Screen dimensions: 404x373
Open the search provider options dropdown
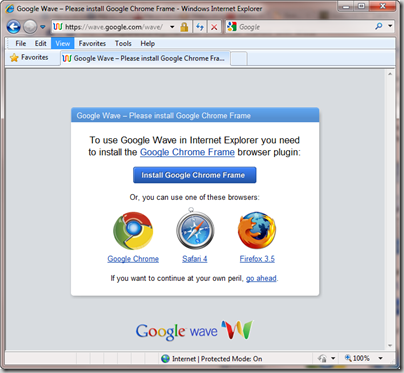390,26
